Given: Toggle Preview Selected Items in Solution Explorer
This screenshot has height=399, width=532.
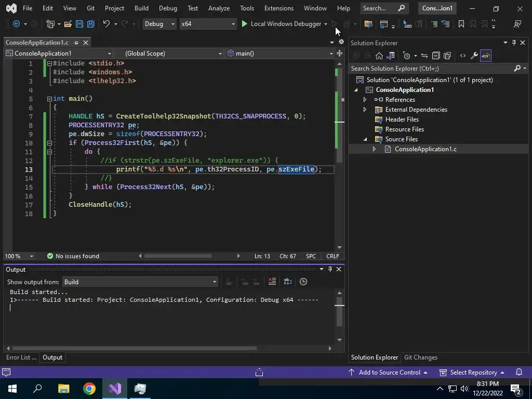Looking at the screenshot, I should click(486, 56).
